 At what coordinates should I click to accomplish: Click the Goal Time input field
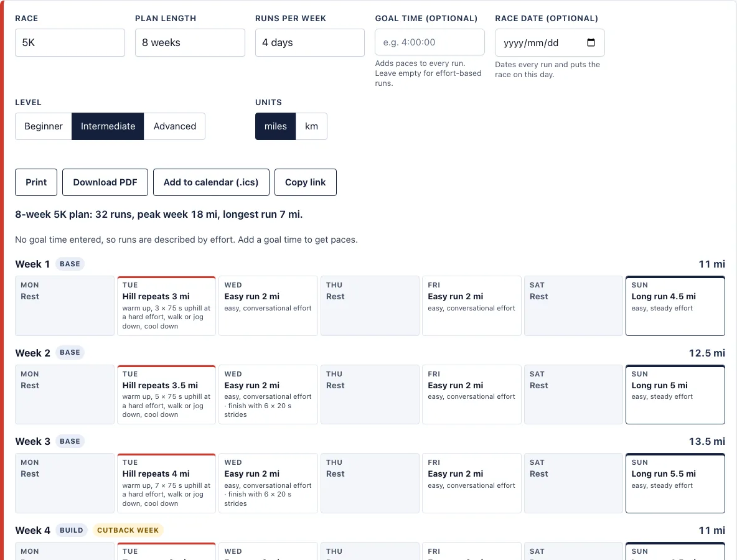point(430,42)
